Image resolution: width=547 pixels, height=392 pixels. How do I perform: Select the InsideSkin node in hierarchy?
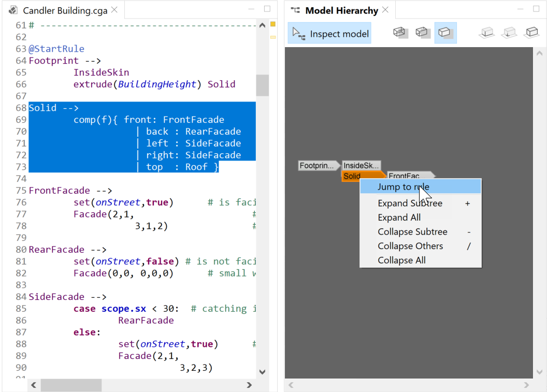tap(361, 166)
